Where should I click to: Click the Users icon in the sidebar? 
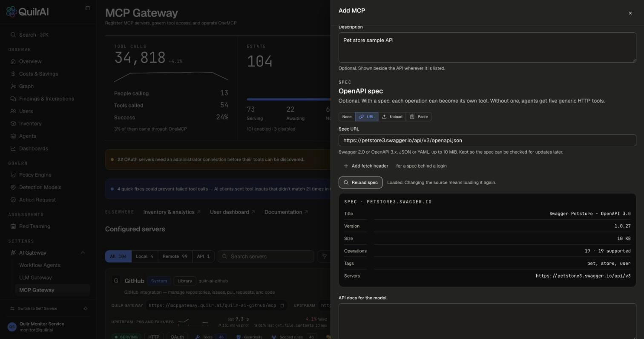coord(13,111)
